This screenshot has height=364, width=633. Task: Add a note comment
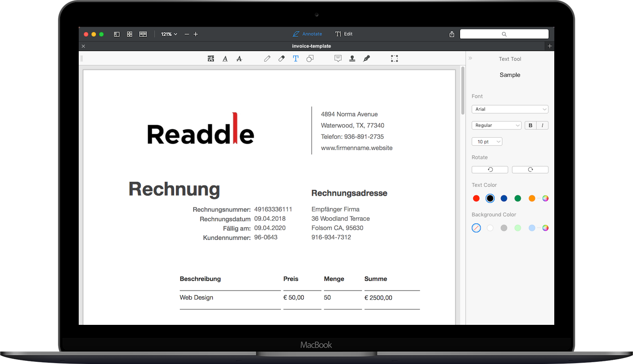click(x=338, y=58)
